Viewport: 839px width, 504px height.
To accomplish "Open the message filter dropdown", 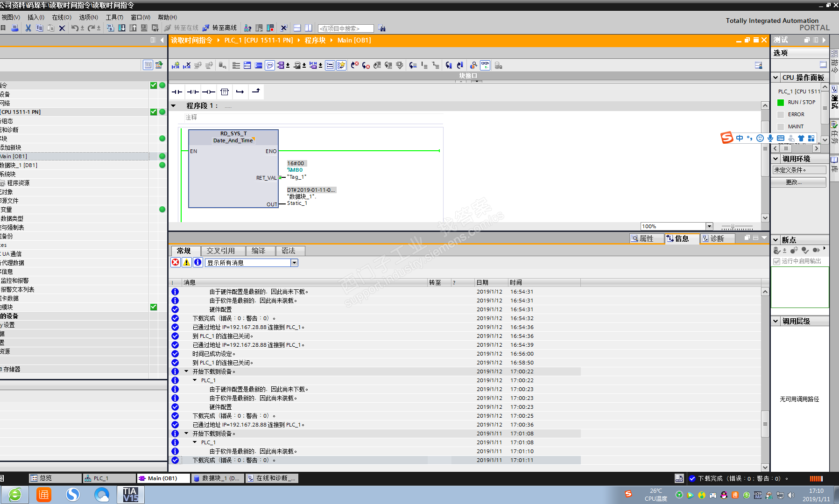I will coord(295,263).
